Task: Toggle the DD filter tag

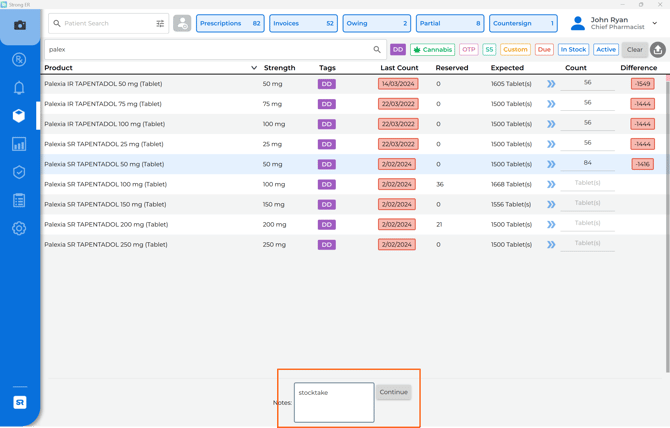Action: [x=398, y=49]
